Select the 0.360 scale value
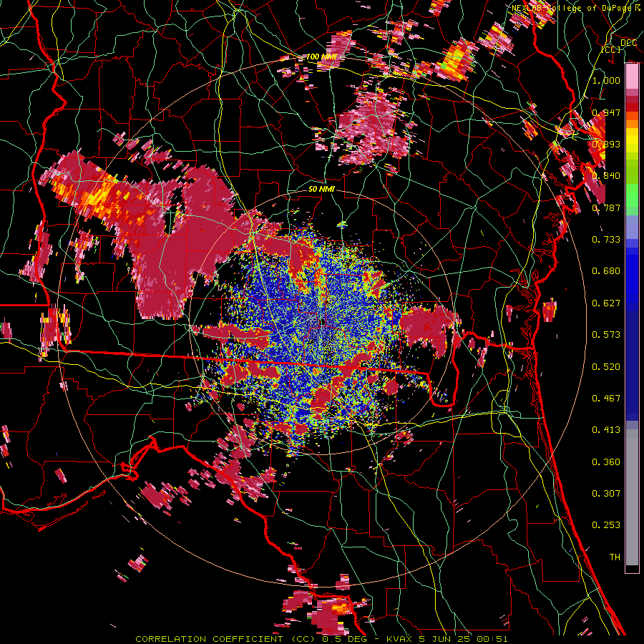Image resolution: width=644 pixels, height=644 pixels. pos(606,462)
